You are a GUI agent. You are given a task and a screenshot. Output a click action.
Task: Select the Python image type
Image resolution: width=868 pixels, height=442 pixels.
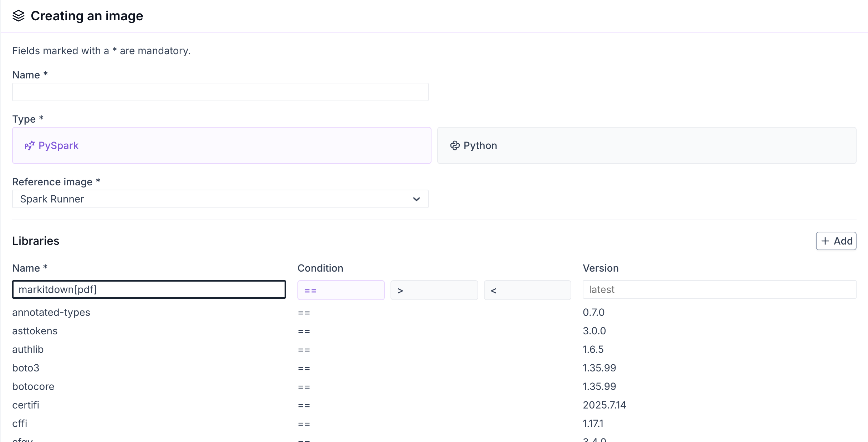click(647, 145)
